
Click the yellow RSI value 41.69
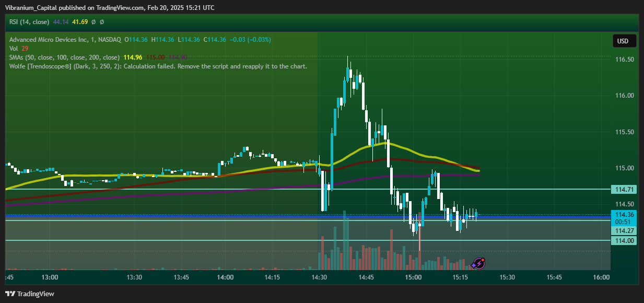pos(80,22)
